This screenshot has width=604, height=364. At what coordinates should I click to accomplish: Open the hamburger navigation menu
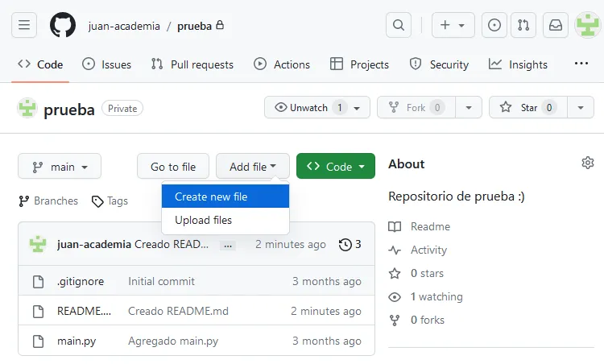24,26
